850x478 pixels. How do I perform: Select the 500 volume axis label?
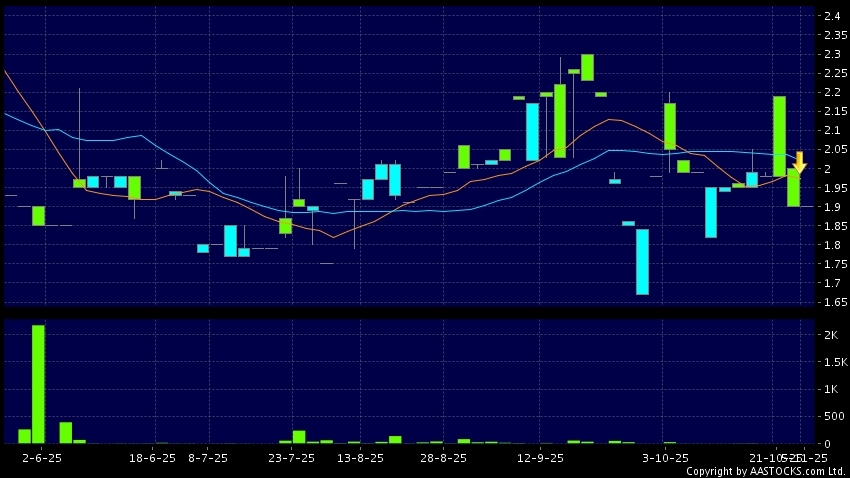click(831, 416)
